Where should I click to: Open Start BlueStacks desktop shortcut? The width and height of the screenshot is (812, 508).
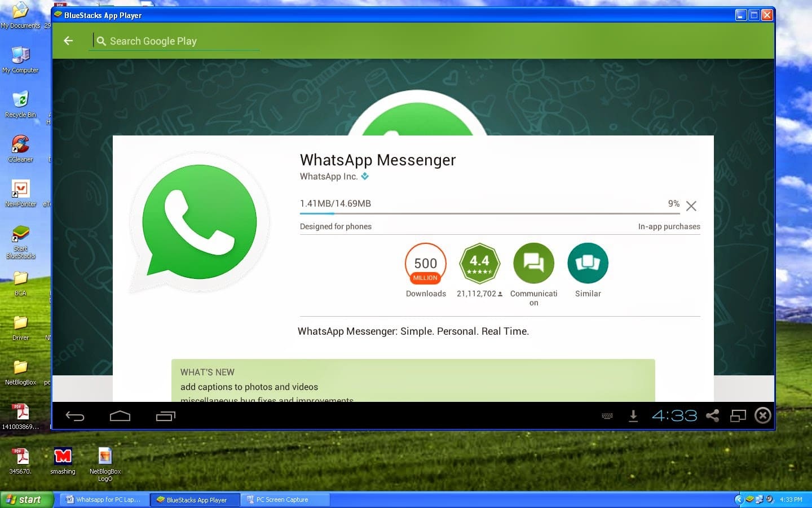pyautogui.click(x=20, y=242)
